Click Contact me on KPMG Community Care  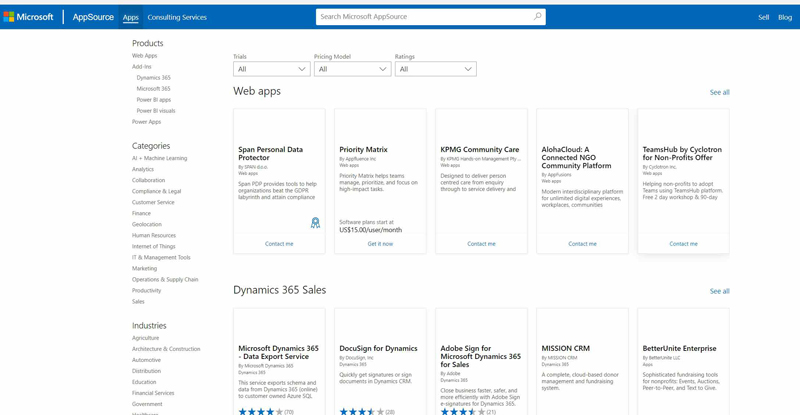coord(481,244)
